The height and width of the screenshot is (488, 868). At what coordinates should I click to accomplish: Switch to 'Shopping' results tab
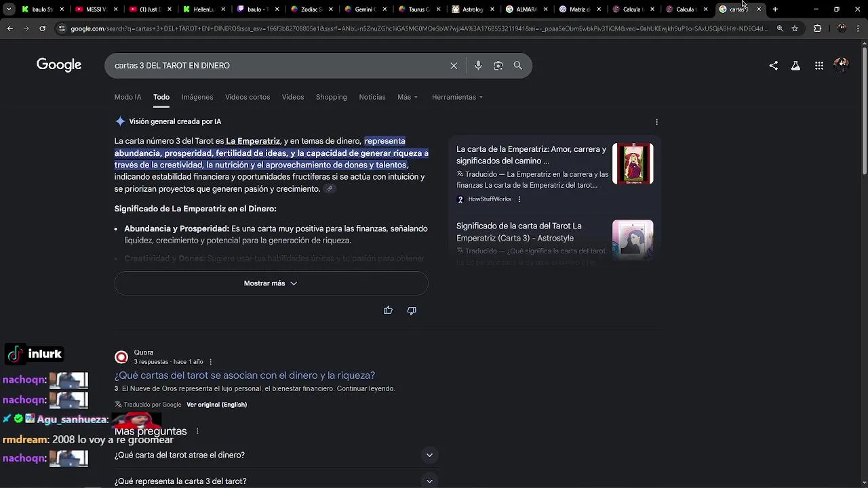point(332,97)
